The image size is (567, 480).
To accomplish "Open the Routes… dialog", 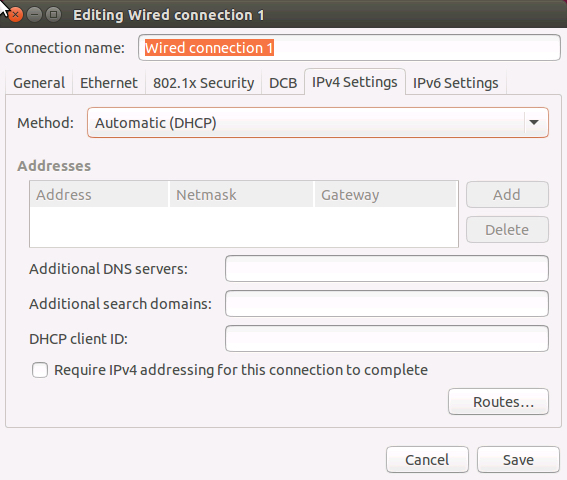I will point(498,402).
